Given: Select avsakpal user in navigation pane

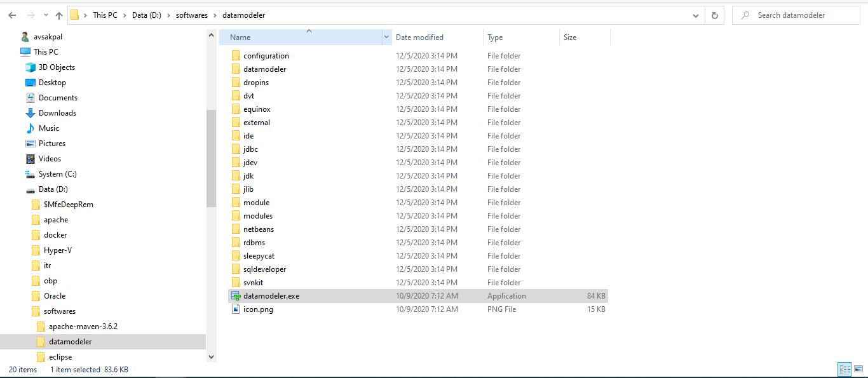Looking at the screenshot, I should click(x=48, y=37).
